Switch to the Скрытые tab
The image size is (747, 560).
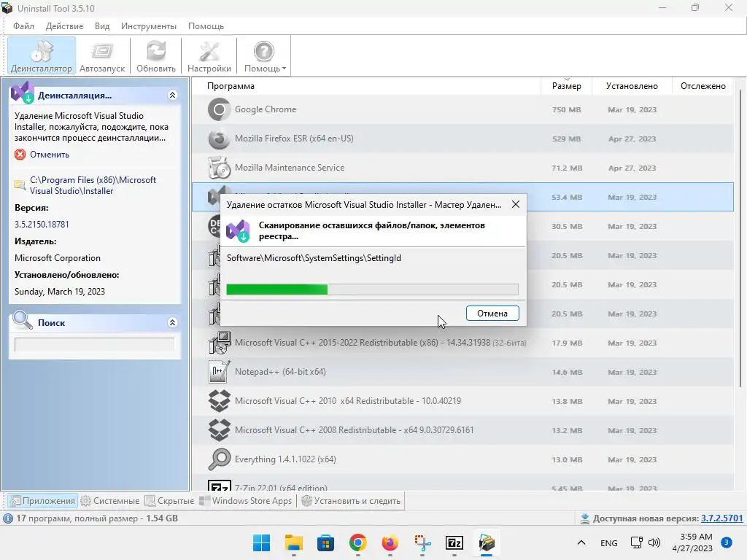pyautogui.click(x=169, y=501)
